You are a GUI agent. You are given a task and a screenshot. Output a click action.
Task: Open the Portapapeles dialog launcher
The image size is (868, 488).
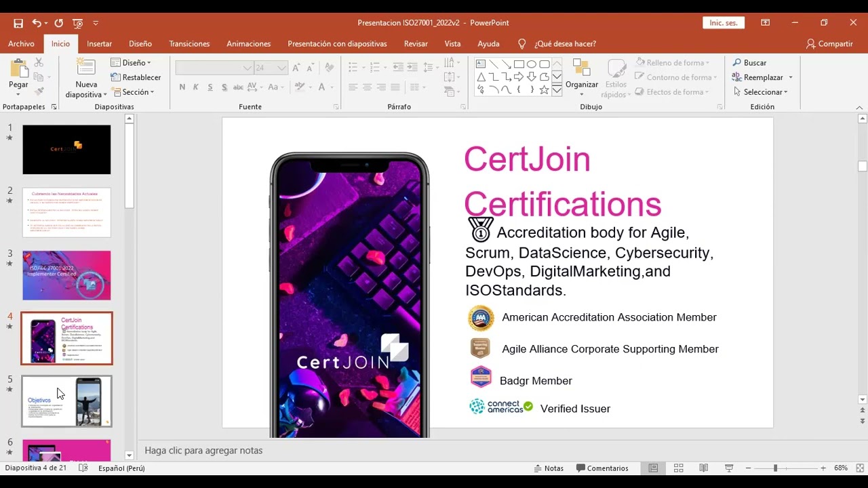(x=53, y=107)
